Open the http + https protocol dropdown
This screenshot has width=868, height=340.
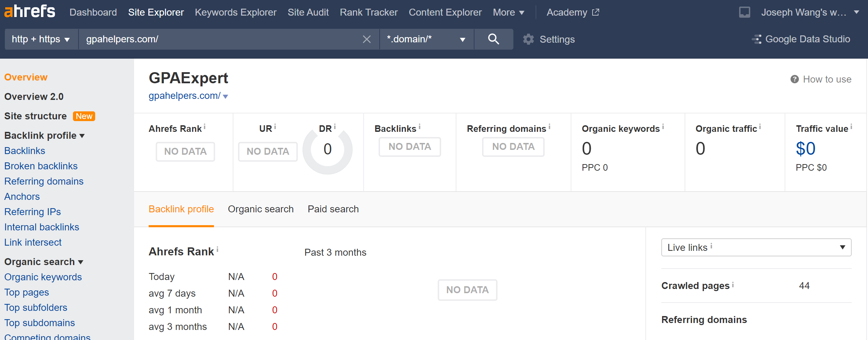point(41,39)
